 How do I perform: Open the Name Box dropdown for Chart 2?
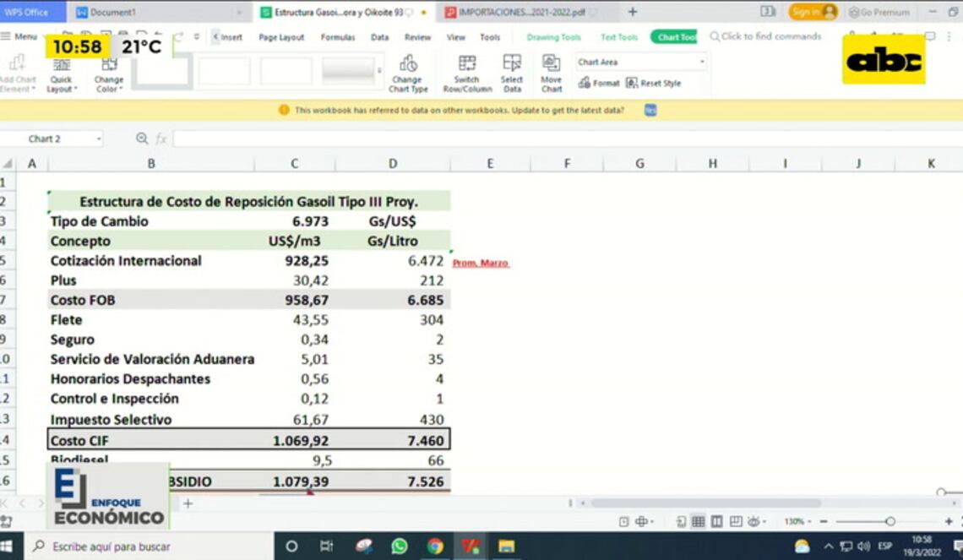(x=99, y=139)
